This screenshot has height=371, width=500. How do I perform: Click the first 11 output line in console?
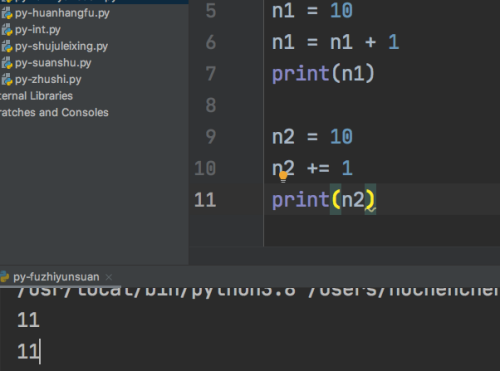28,320
